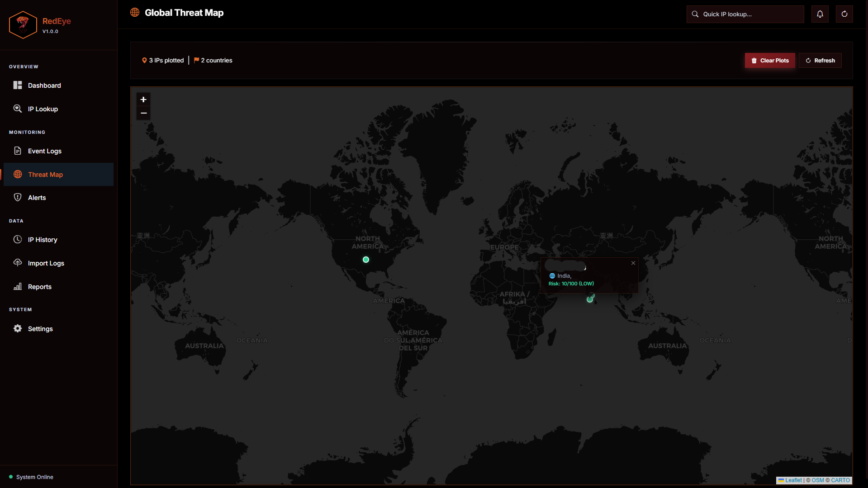Open the Alerts section
This screenshot has width=868, height=488.
(58, 198)
